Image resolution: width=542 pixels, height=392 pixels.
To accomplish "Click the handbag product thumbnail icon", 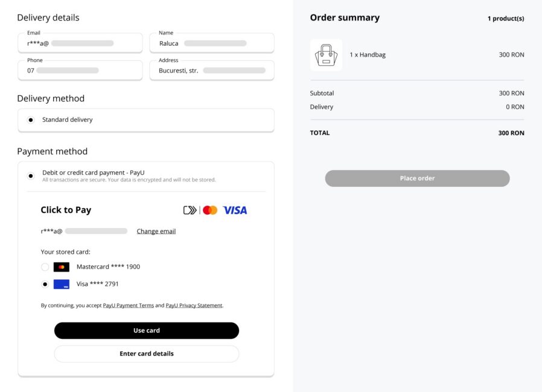I will [x=326, y=55].
